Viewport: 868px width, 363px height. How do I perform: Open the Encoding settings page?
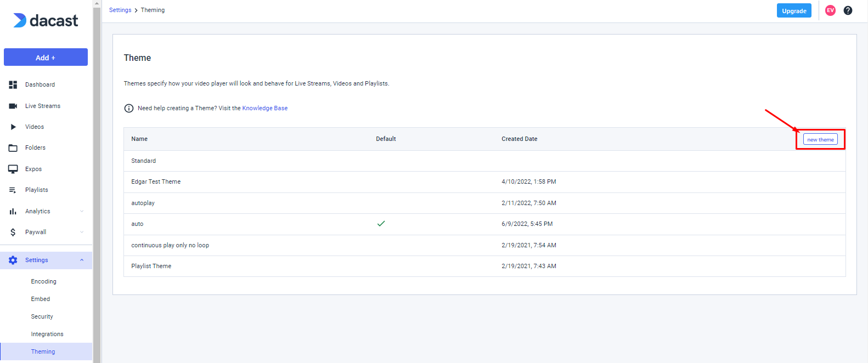click(x=44, y=281)
